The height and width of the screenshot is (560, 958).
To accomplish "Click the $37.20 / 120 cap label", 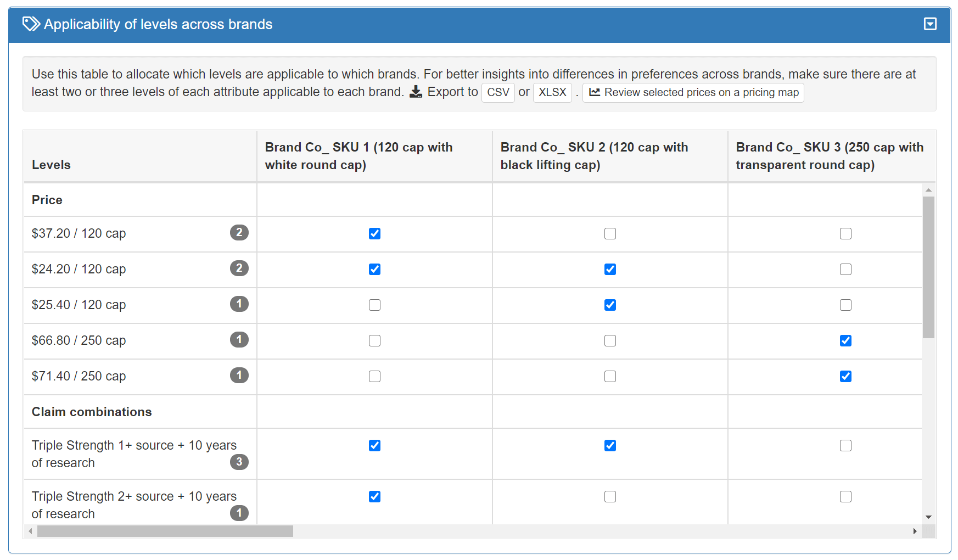I will point(79,233).
